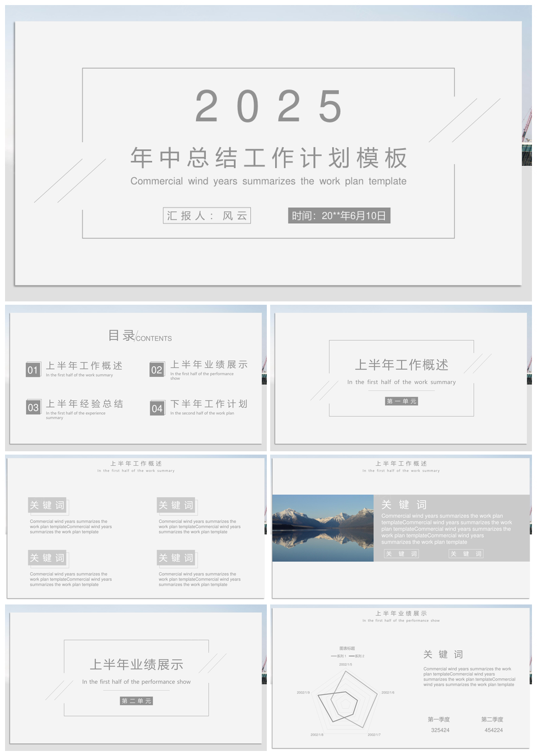Click the 2002/1/7 radar axis label
This screenshot has height=756, width=537.
(x=374, y=735)
